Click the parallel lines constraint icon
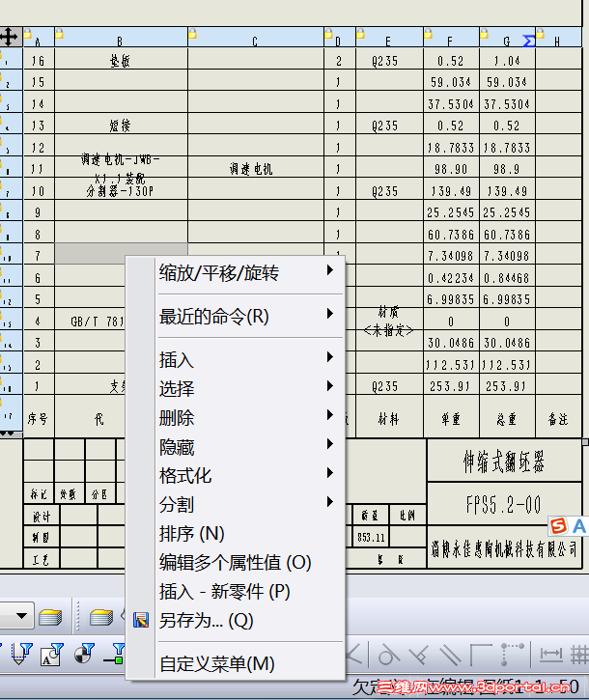This screenshot has height=700, width=589. click(x=450, y=656)
